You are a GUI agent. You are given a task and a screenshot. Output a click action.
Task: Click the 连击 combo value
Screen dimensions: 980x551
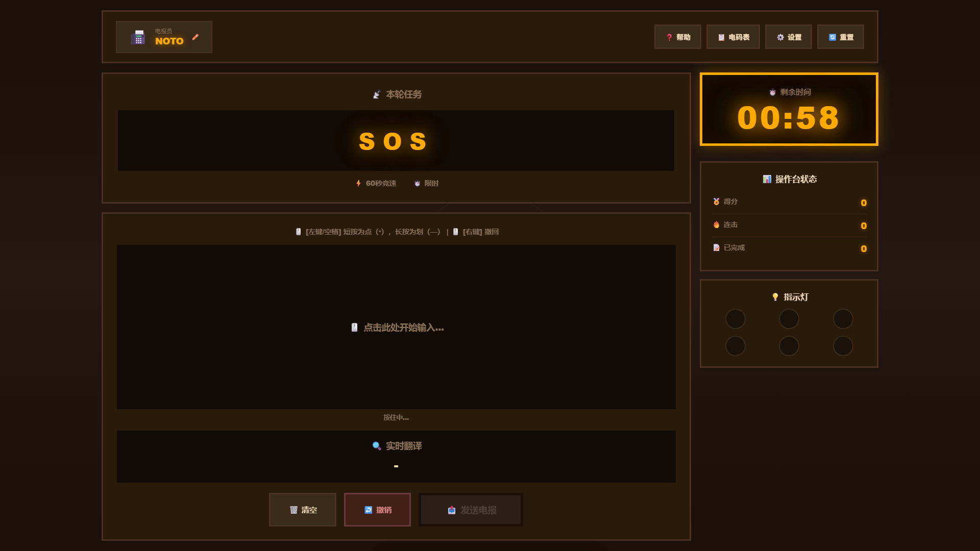point(864,226)
